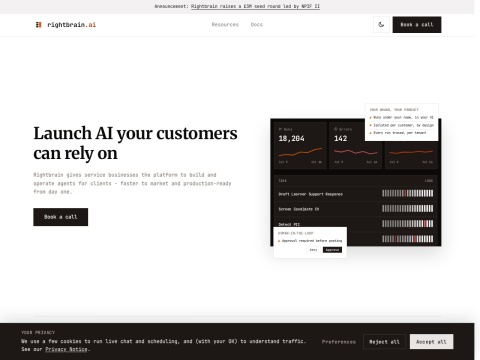Click the Approve button in the approval card
Viewport: 480px width, 360px height.
pos(332,250)
